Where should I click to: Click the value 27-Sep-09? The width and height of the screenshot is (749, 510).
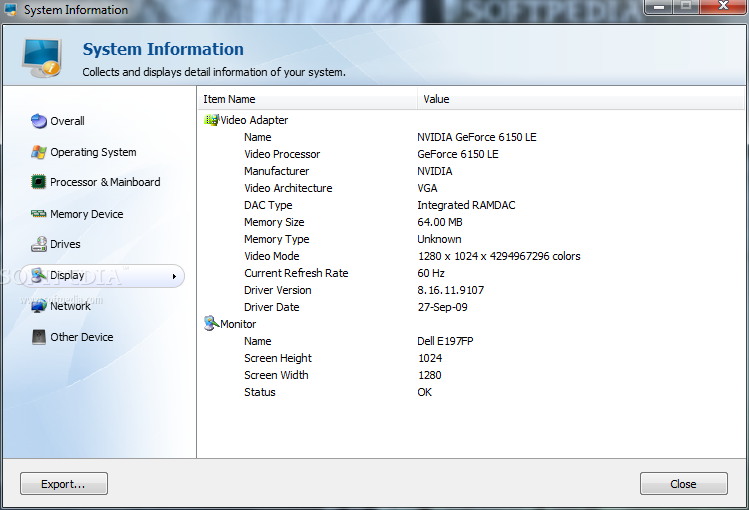[x=442, y=307]
